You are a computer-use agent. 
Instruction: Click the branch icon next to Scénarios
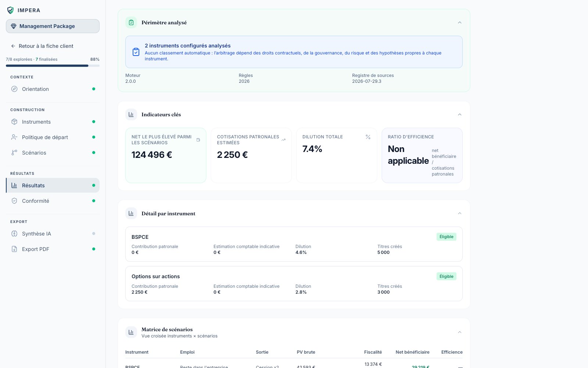[14, 153]
